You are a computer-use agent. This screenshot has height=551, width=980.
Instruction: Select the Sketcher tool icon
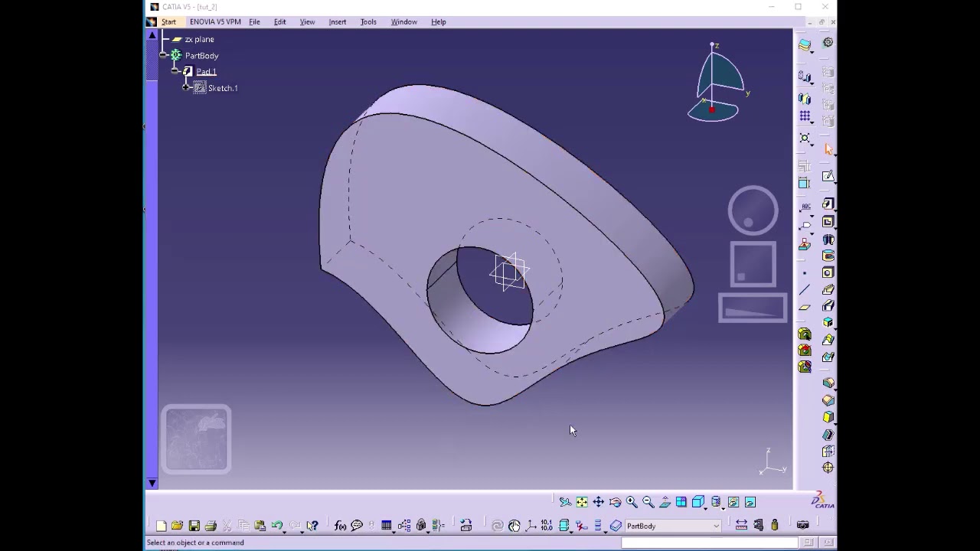(x=828, y=177)
